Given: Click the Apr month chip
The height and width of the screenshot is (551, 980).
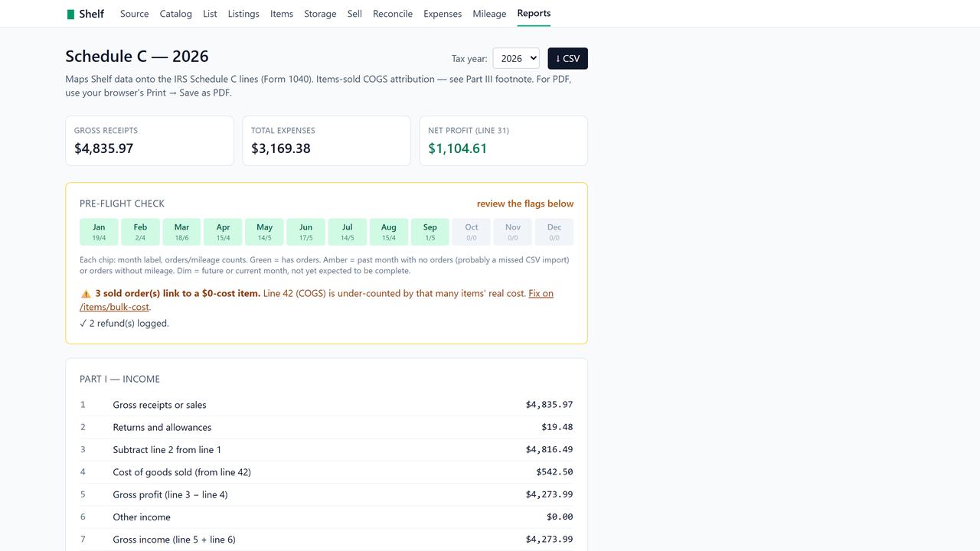Looking at the screenshot, I should click(x=223, y=232).
